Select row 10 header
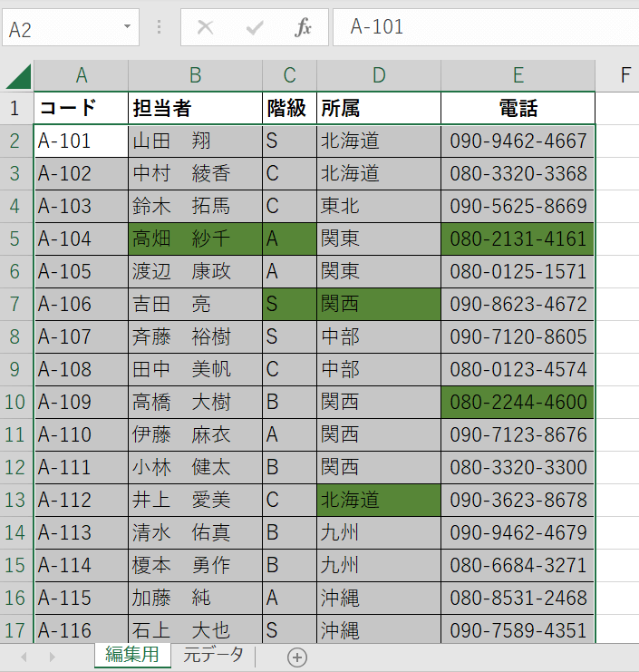The height and width of the screenshot is (672, 639). [15, 402]
